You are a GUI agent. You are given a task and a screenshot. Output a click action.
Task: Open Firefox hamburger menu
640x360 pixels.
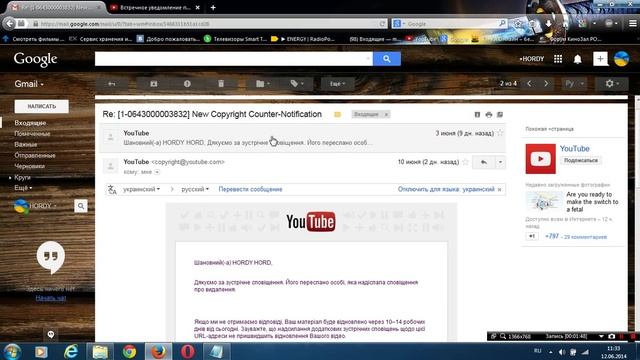[x=632, y=24]
